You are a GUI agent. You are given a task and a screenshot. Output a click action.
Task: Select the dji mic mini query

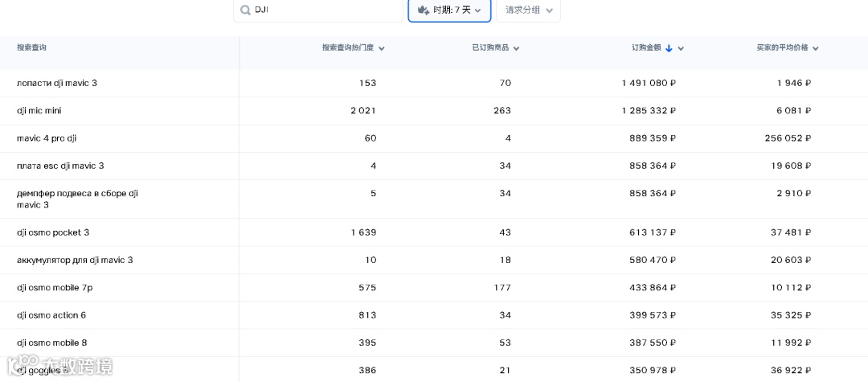pyautogui.click(x=39, y=111)
